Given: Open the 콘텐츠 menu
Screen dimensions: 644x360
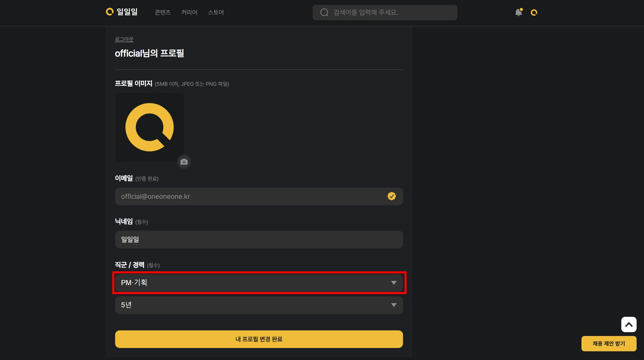Looking at the screenshot, I should click(163, 12).
